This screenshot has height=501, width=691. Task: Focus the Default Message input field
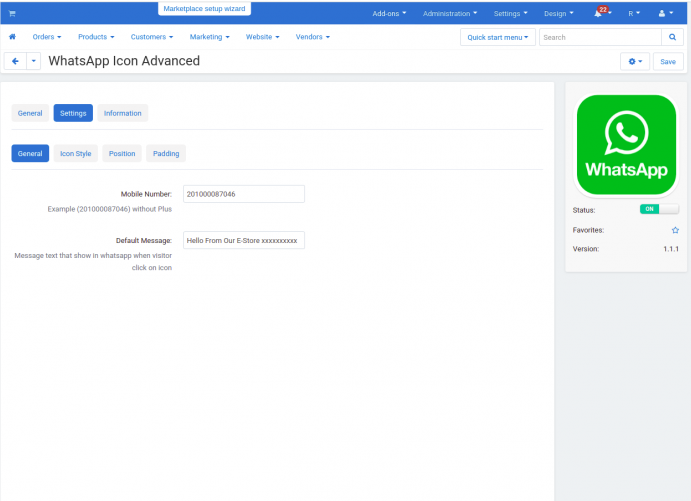(244, 240)
